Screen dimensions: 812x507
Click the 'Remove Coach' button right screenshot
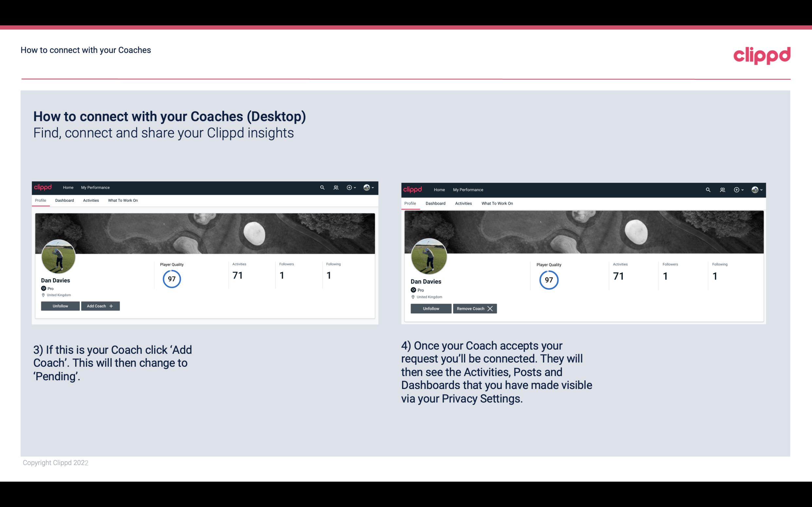click(475, 308)
